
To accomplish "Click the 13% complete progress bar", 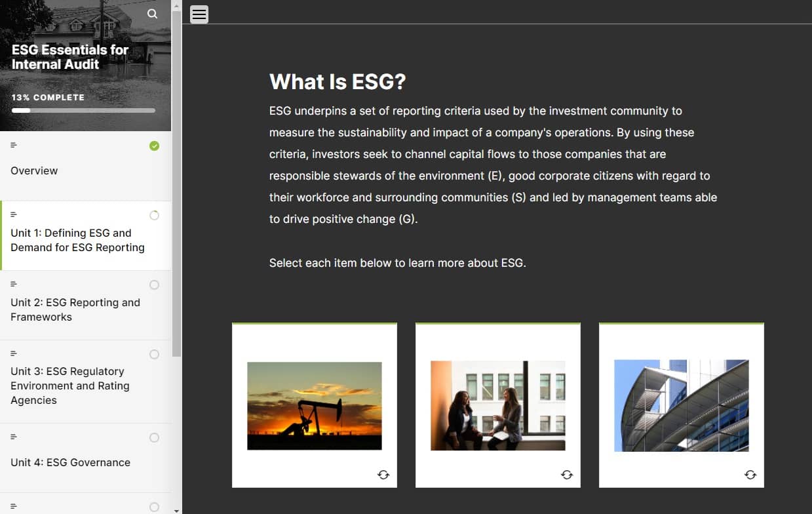I will [83, 110].
